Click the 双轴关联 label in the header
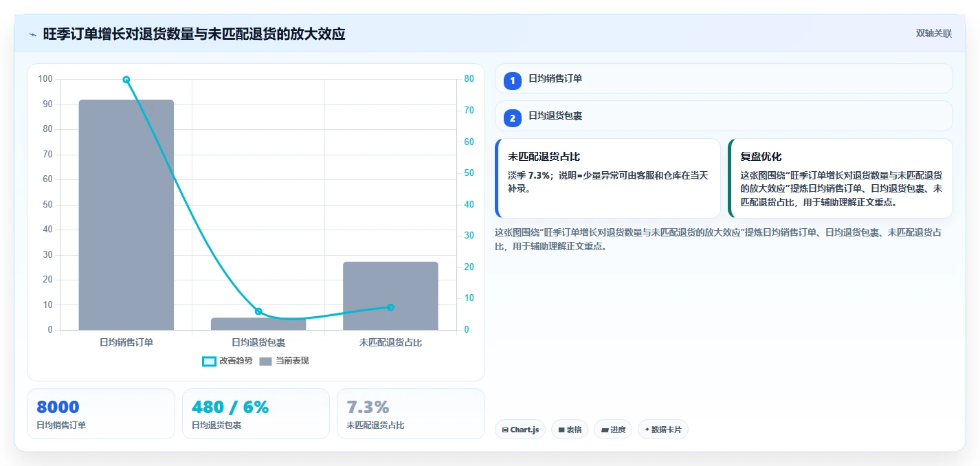Image resolution: width=980 pixels, height=466 pixels. pos(933,34)
